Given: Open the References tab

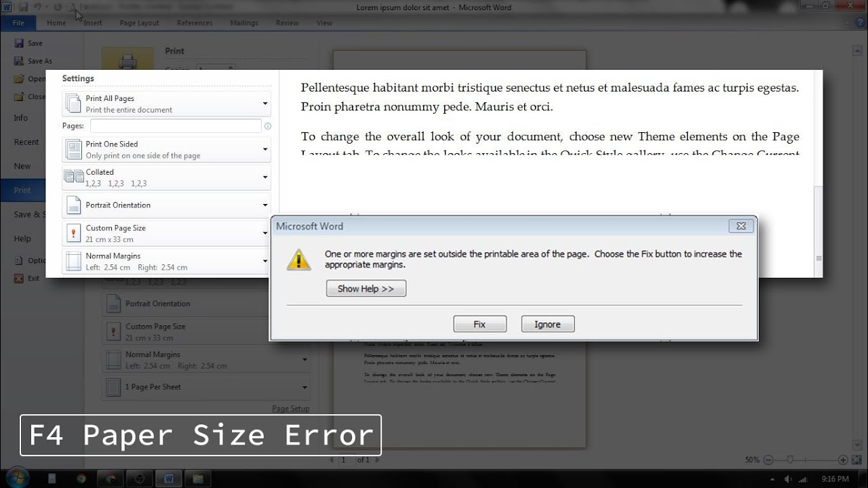Looking at the screenshot, I should [x=195, y=23].
